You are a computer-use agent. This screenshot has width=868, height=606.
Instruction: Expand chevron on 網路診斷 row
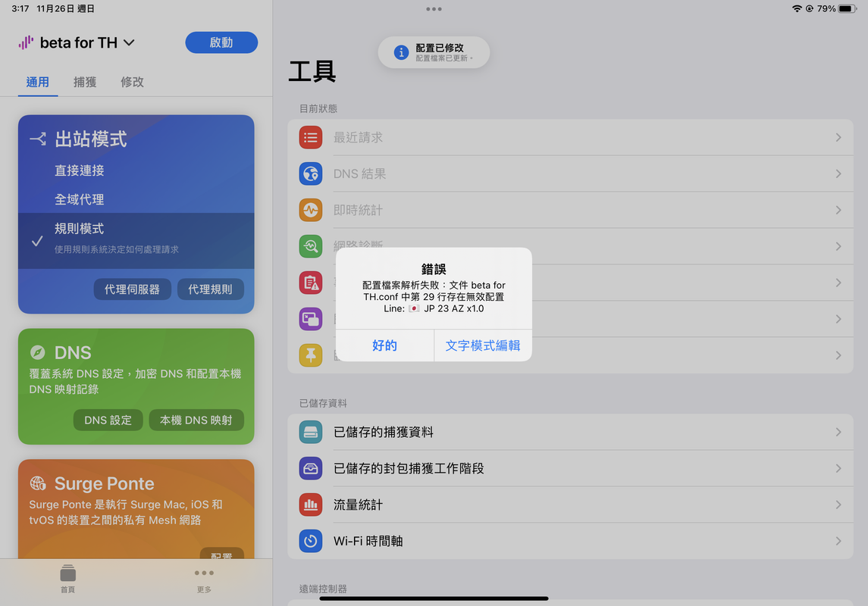tap(838, 246)
